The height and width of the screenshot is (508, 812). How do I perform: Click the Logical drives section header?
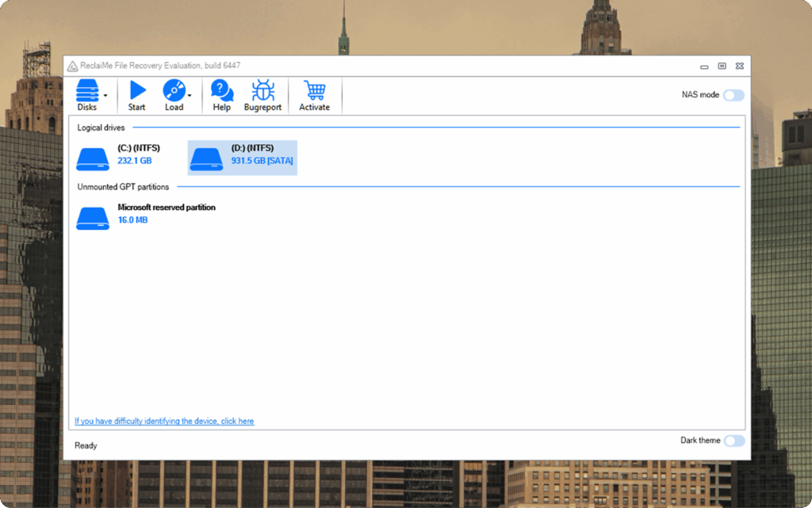click(x=101, y=128)
